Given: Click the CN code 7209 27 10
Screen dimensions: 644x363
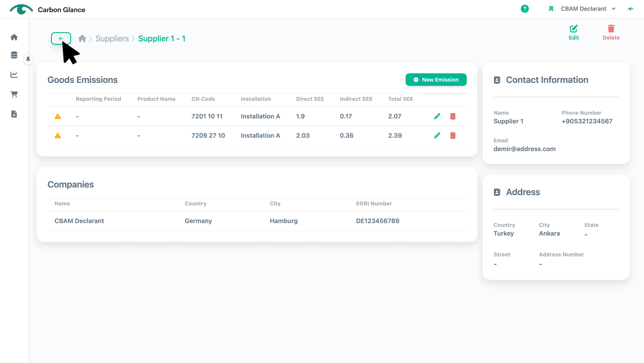Looking at the screenshot, I should pos(208,135).
